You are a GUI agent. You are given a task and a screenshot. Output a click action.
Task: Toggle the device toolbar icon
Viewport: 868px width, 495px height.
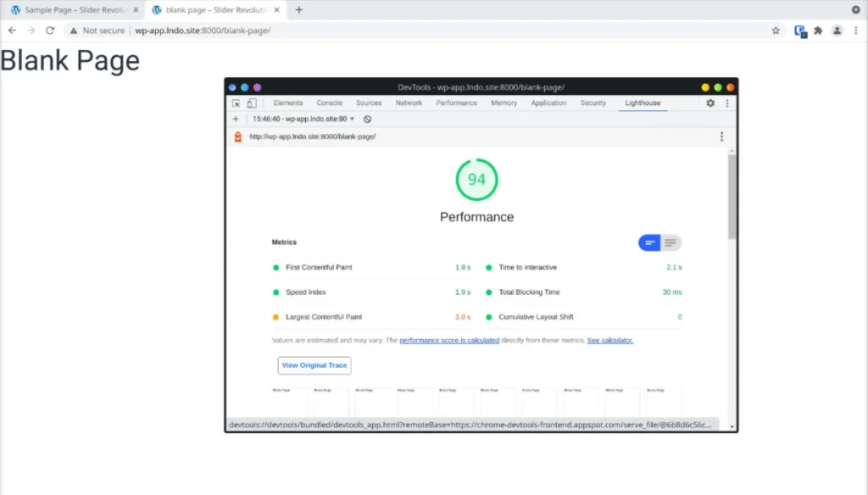[x=252, y=103]
